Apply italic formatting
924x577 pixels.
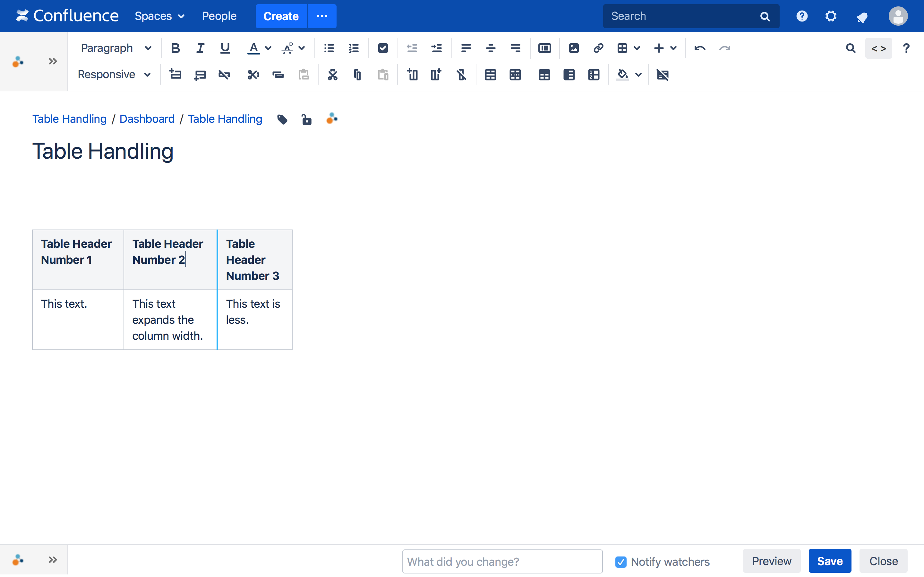[200, 48]
